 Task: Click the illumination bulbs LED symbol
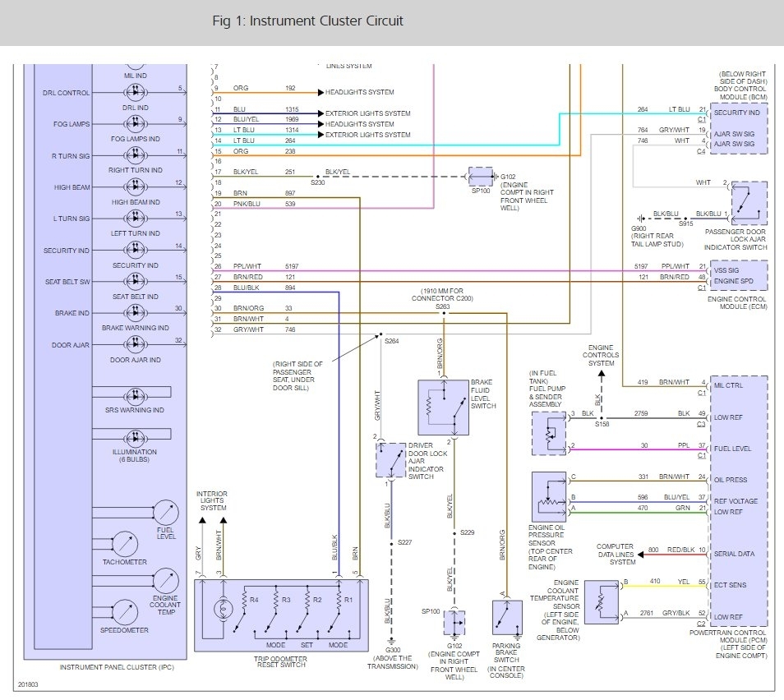136,439
